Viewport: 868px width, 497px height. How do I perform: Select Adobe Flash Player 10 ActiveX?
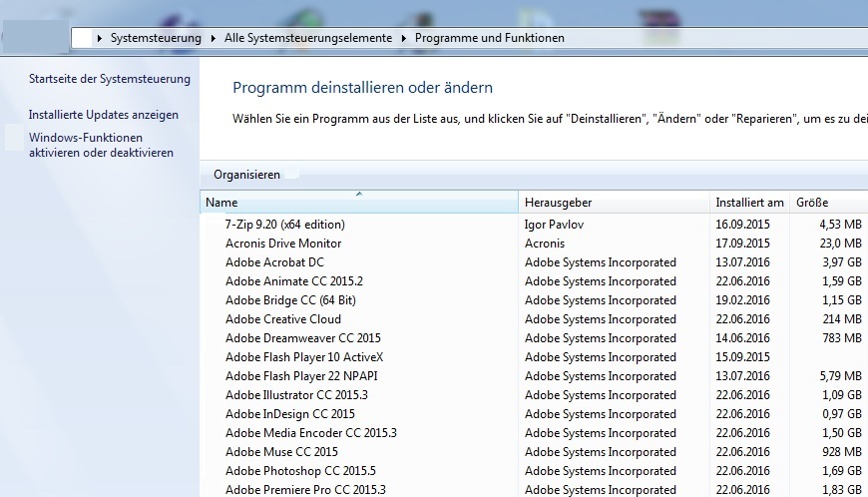click(304, 357)
